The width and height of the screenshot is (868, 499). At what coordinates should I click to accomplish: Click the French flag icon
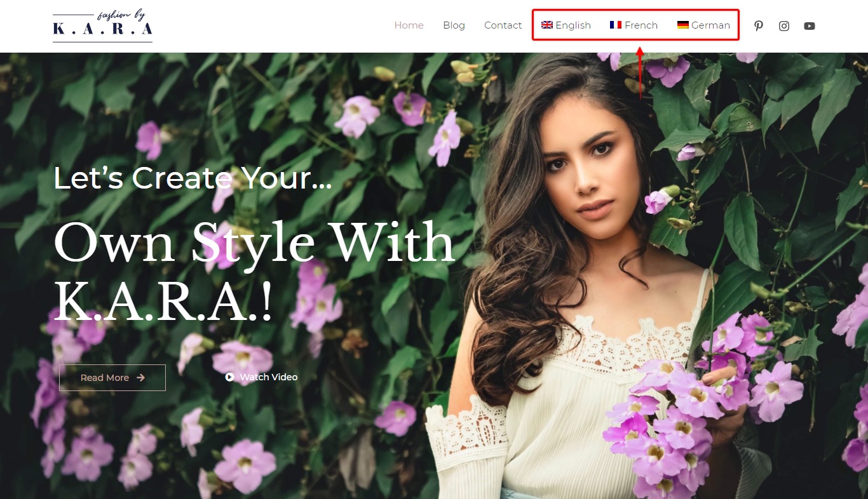click(x=616, y=25)
